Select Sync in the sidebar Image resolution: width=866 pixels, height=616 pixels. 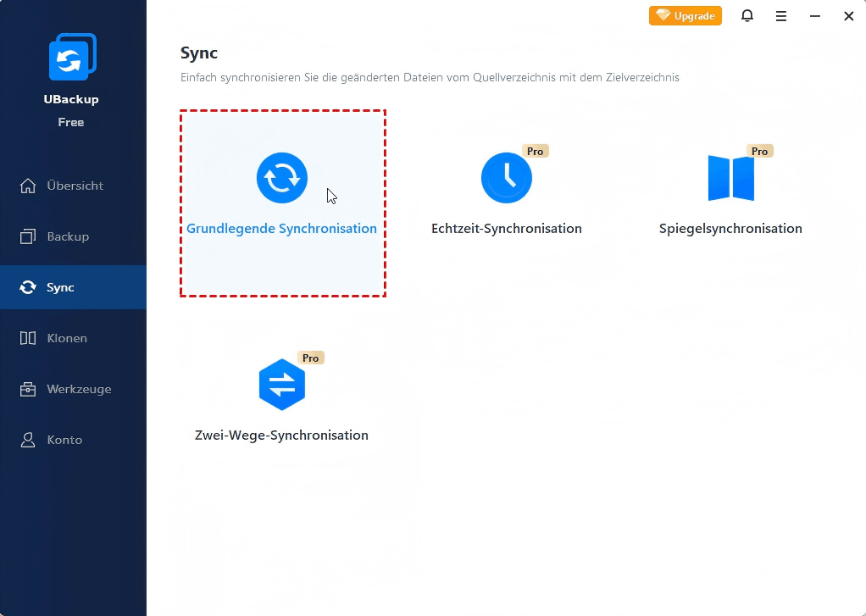click(60, 287)
